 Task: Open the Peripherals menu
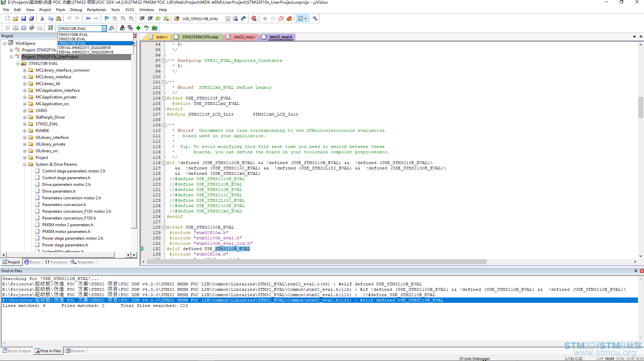click(96, 10)
